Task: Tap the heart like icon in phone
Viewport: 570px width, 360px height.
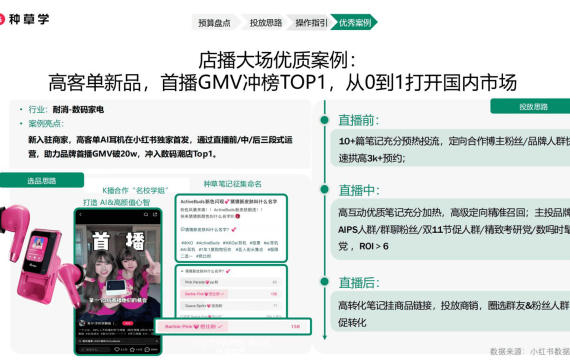Action: (x=117, y=349)
